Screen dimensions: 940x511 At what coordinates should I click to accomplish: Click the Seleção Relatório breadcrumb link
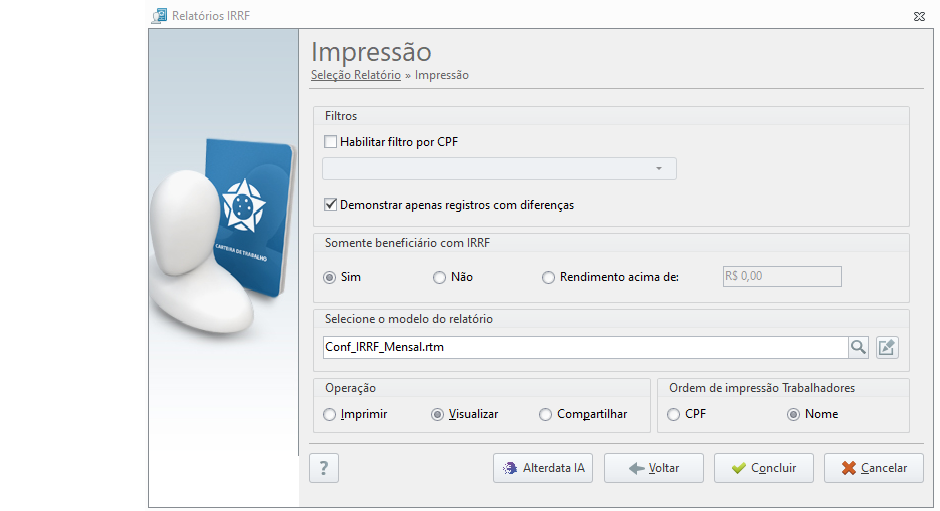coord(355,75)
